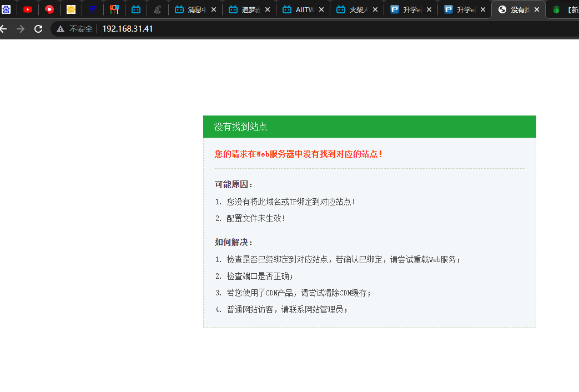579x392 pixels.
Task: Reload the current page
Action: pyautogui.click(x=38, y=29)
